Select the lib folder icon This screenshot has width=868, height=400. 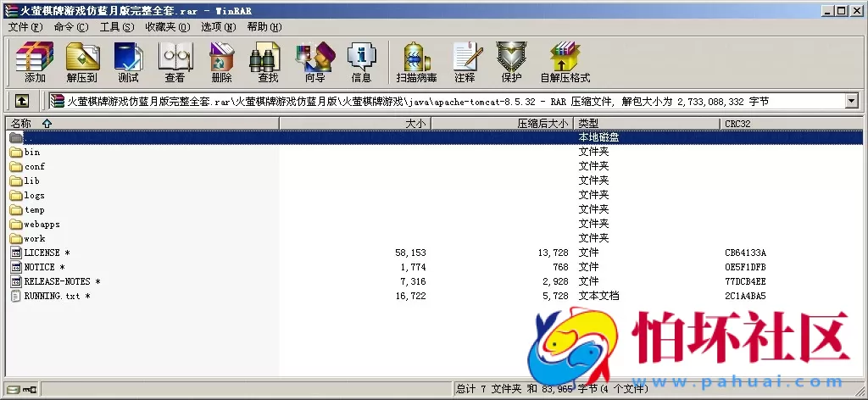(x=15, y=181)
